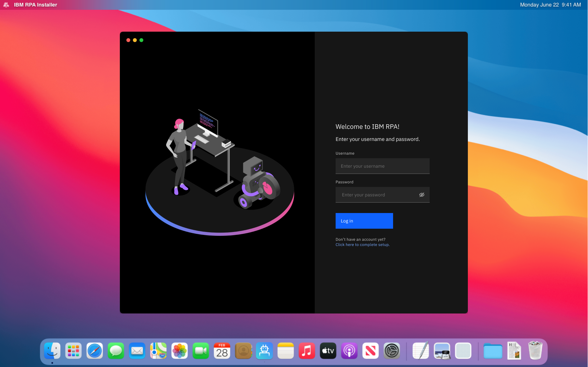Maximize the installer window with green button

[x=141, y=40]
